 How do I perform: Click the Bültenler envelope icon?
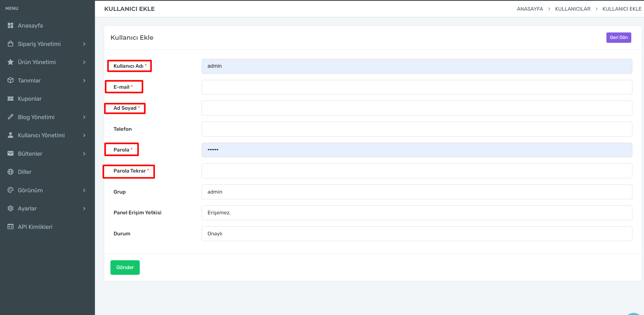(x=10, y=154)
